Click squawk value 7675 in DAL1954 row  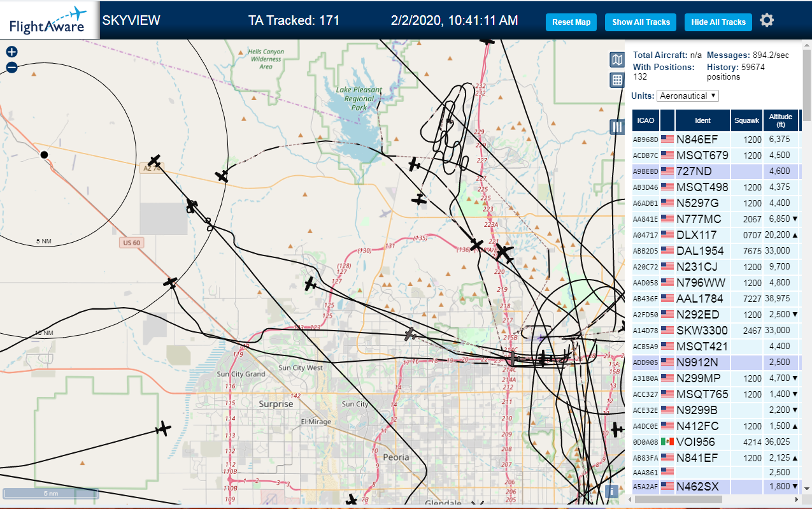(752, 250)
